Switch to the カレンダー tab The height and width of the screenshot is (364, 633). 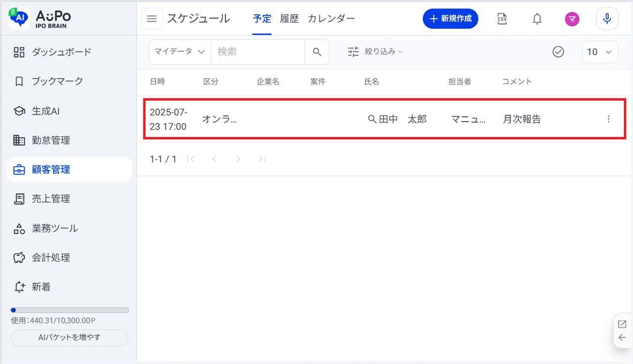pos(331,19)
